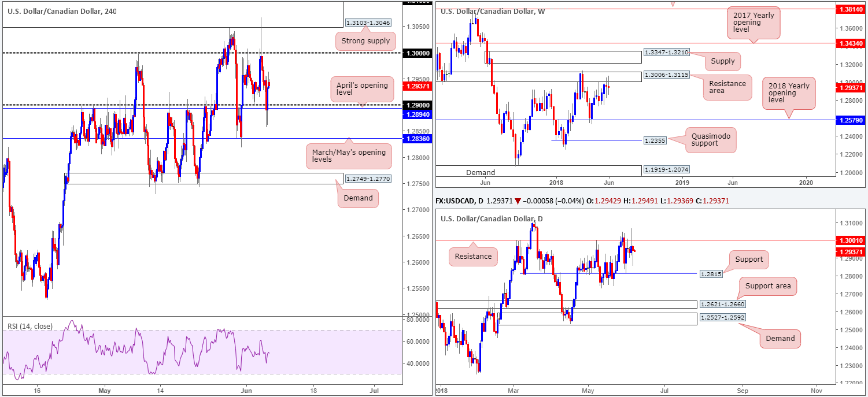Select the 'Quasimodo support' callout
This screenshot has width=868, height=397.
point(711,140)
